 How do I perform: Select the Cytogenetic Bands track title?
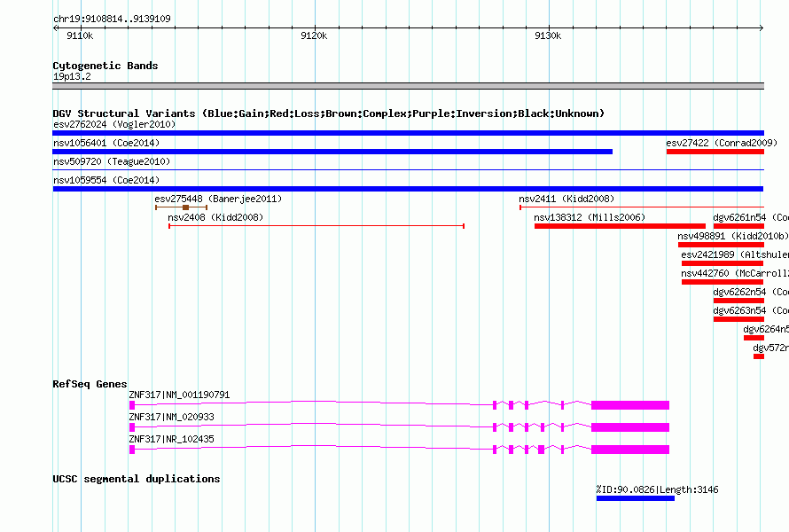[x=105, y=66]
